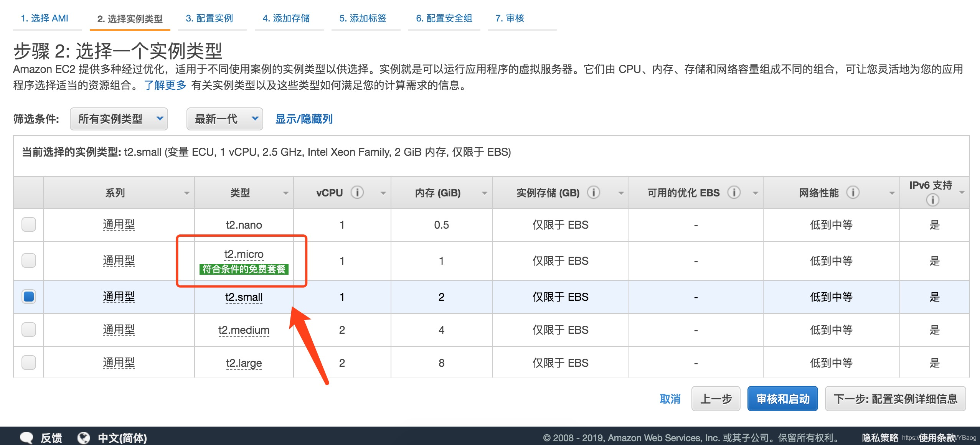Image resolution: width=980 pixels, height=445 pixels.
Task: Jump to the 7. 审核 tab
Action: (510, 18)
